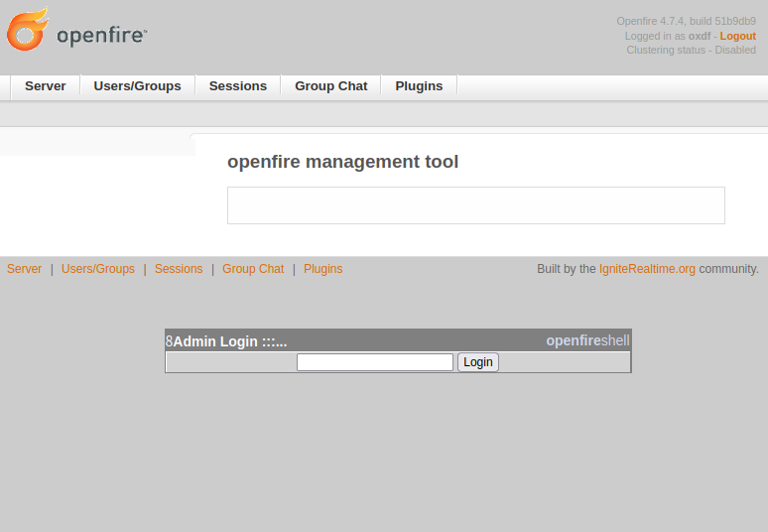Viewport: 768px width, 532px height.
Task: Click the Clustering status text in the header
Action: click(691, 50)
